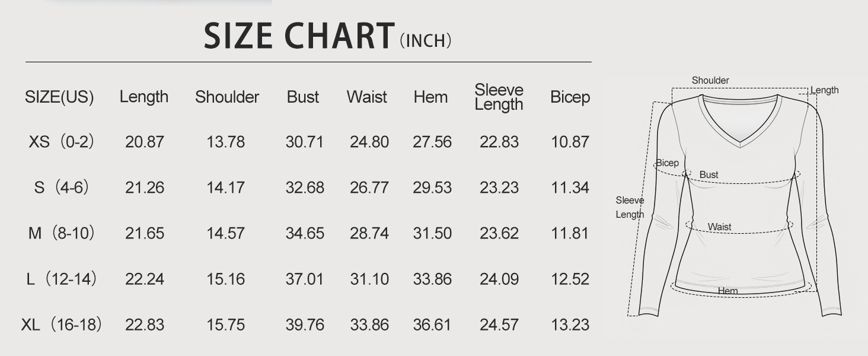
Task: Select the XL (16-18) size row label
Action: [x=62, y=325]
